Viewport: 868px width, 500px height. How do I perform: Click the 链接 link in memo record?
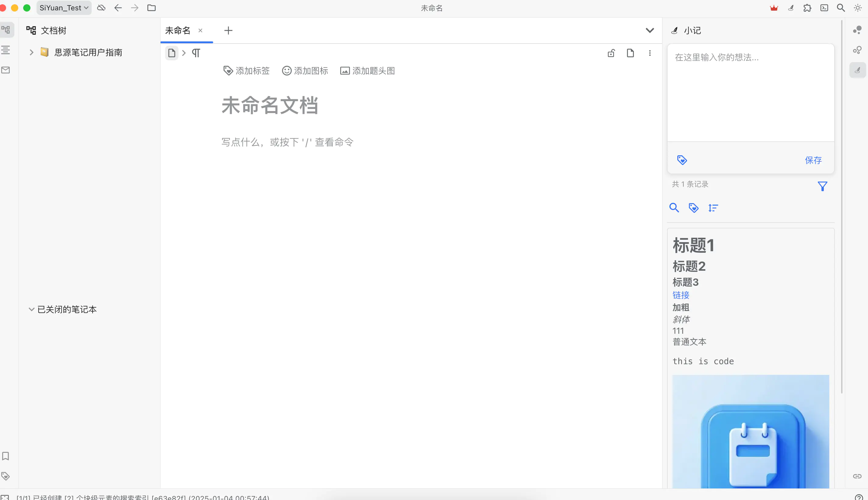coord(680,295)
